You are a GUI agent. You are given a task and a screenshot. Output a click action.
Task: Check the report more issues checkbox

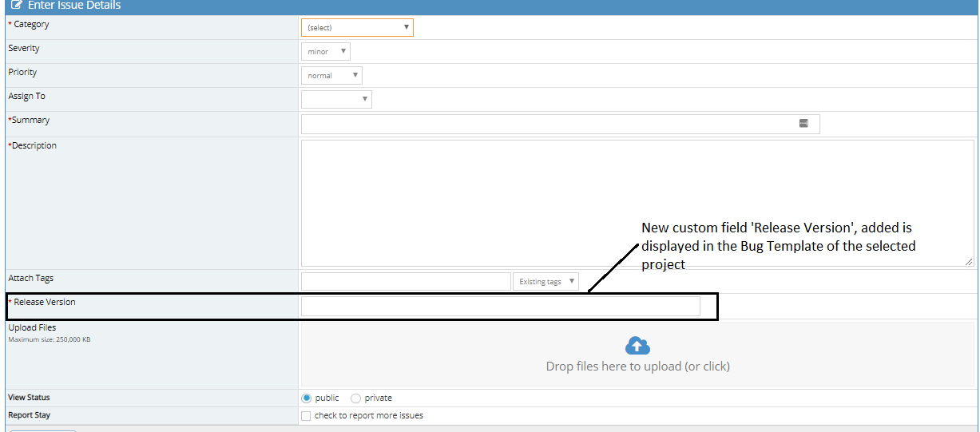pos(306,415)
